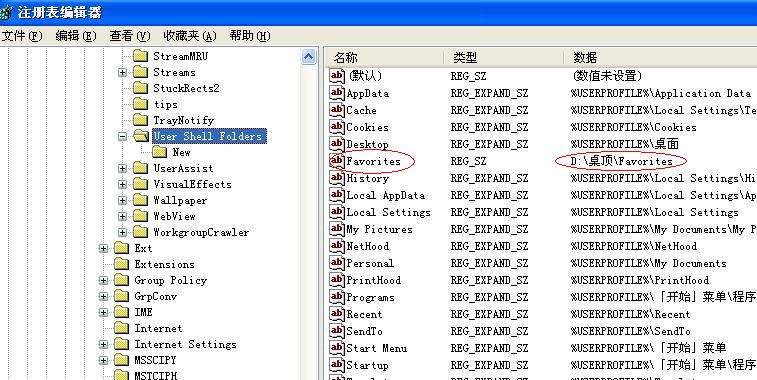The width and height of the screenshot is (757, 380).
Task: Click the string icon beside SendTo
Action: pos(337,331)
